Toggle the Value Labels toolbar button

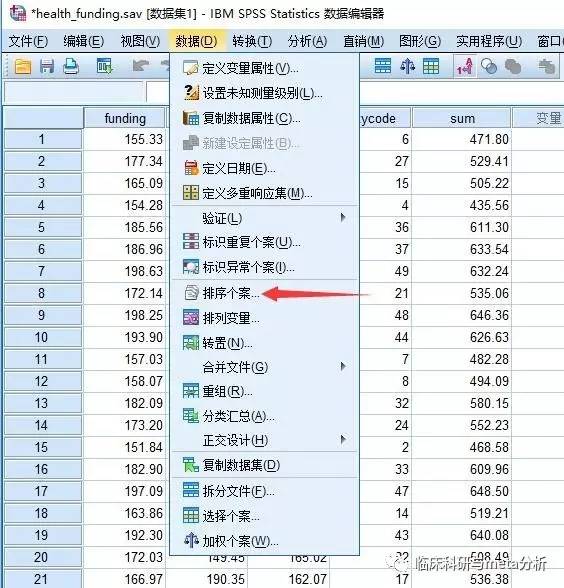pyautogui.click(x=465, y=66)
